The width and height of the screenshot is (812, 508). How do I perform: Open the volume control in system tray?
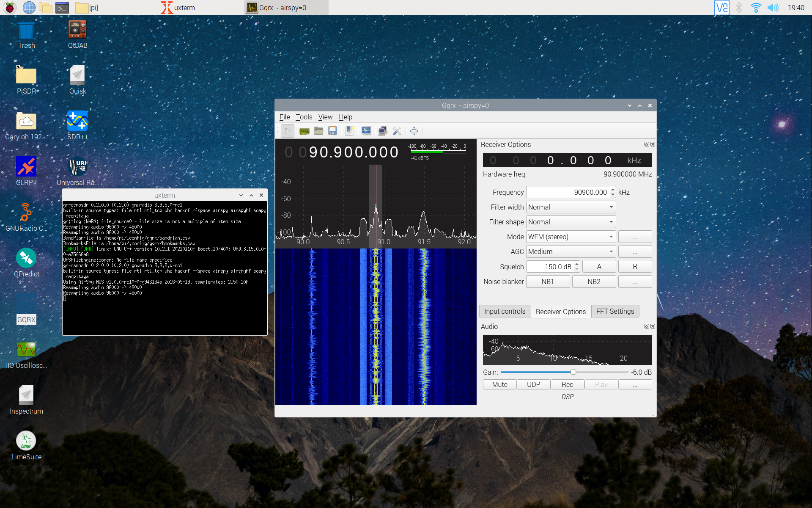773,8
